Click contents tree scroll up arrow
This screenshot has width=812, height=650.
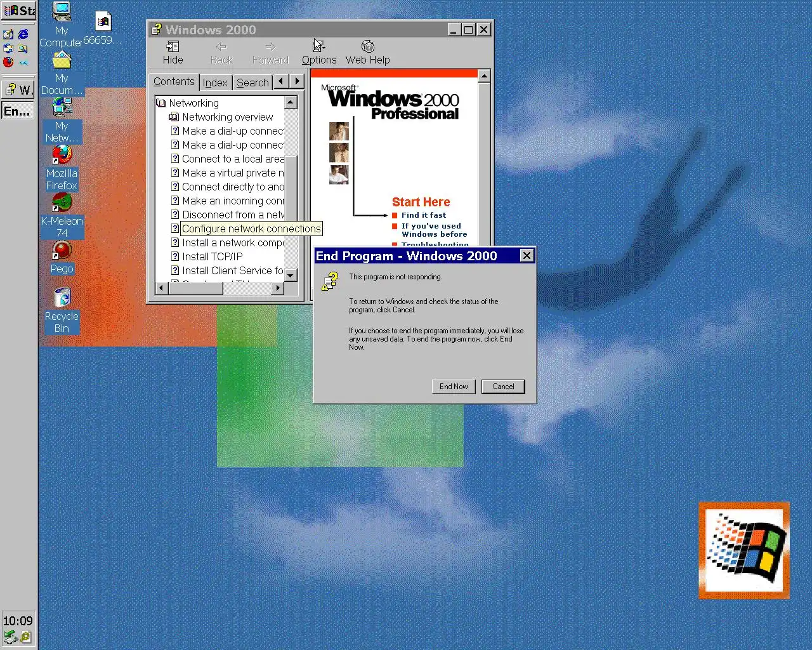coord(291,102)
